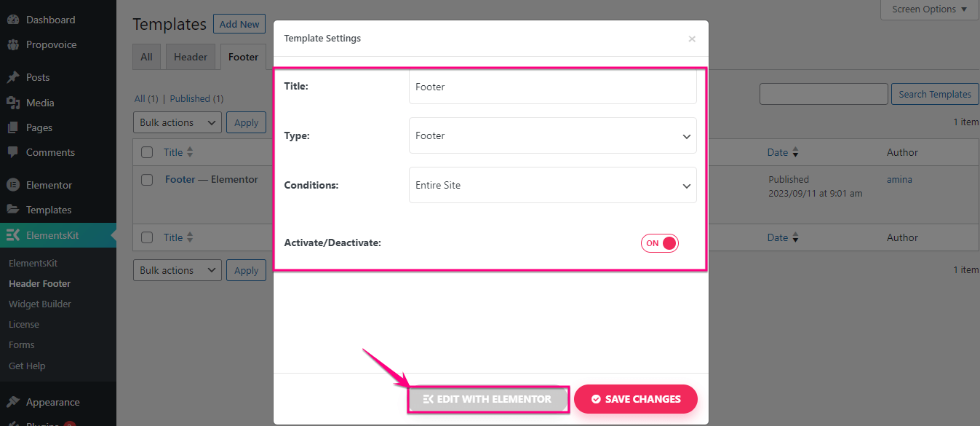Viewport: 980px width, 426px height.
Task: Click the Media library icon
Action: tap(13, 103)
